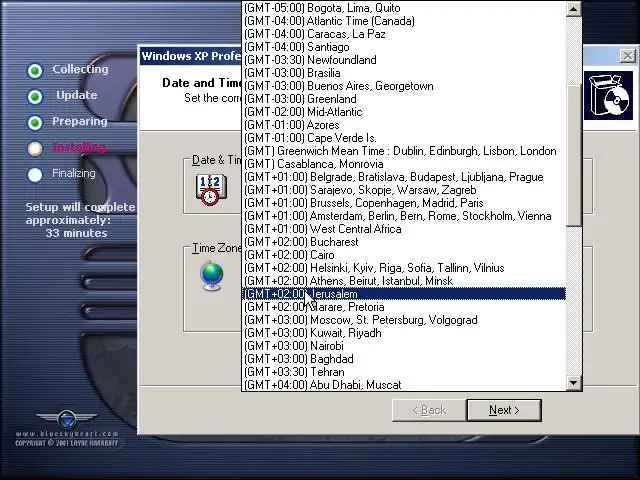Select Moscow, St. Petersburg, Volgograd entry
The height and width of the screenshot is (480, 640).
(x=404, y=320)
